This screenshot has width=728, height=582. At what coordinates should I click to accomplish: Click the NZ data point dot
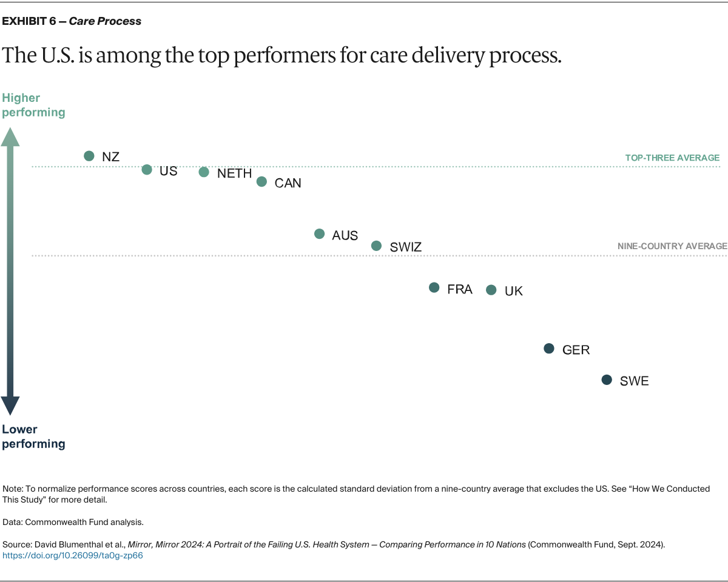pyautogui.click(x=89, y=156)
